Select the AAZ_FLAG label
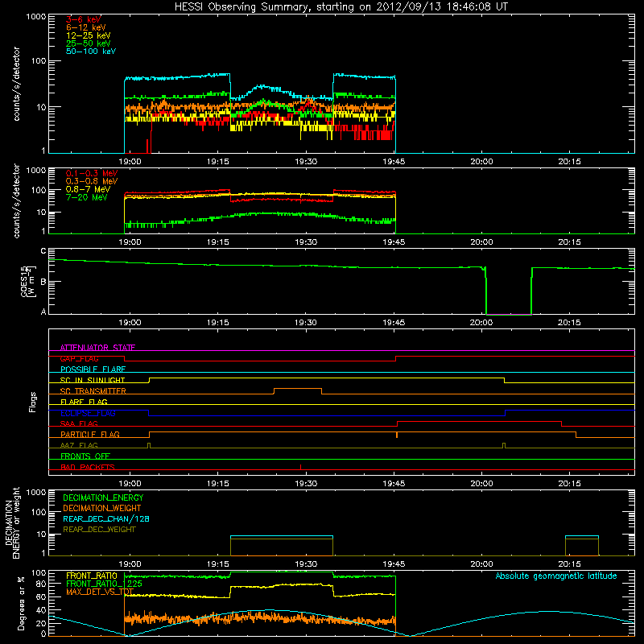Screen dimensions: 644x644 (x=79, y=446)
